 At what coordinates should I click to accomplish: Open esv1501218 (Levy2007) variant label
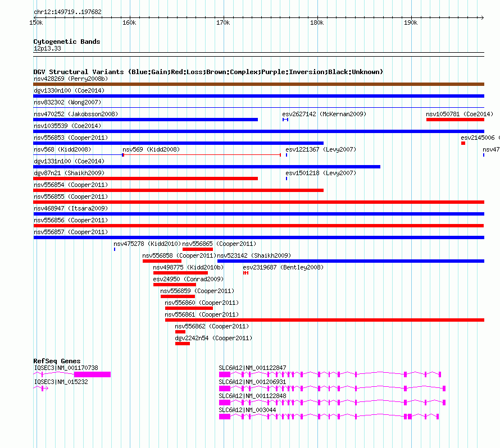pyautogui.click(x=321, y=173)
